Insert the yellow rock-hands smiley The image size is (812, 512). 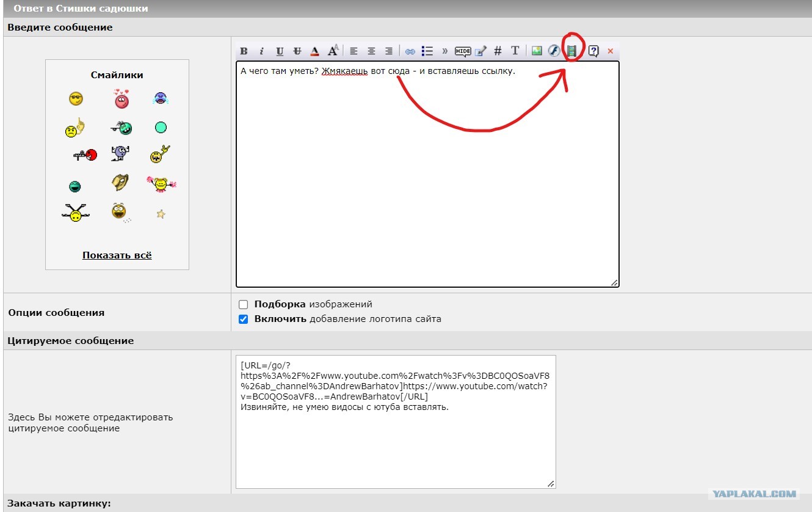[x=159, y=154]
